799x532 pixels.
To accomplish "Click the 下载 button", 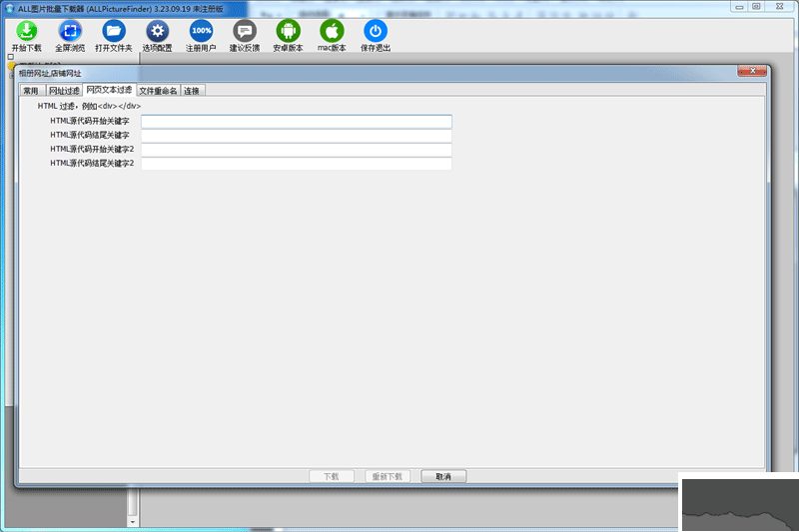I will (x=332, y=476).
